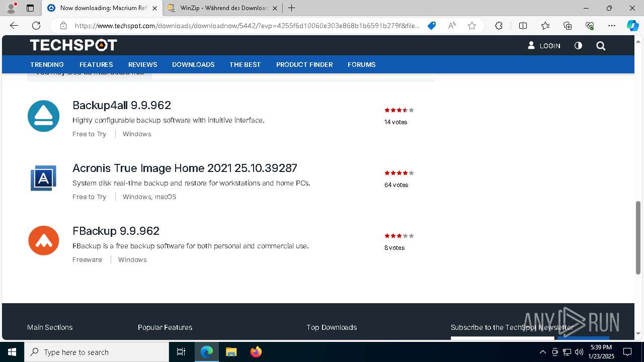The height and width of the screenshot is (362, 644).
Task: Open the Backup4all app icon
Action: click(43, 116)
